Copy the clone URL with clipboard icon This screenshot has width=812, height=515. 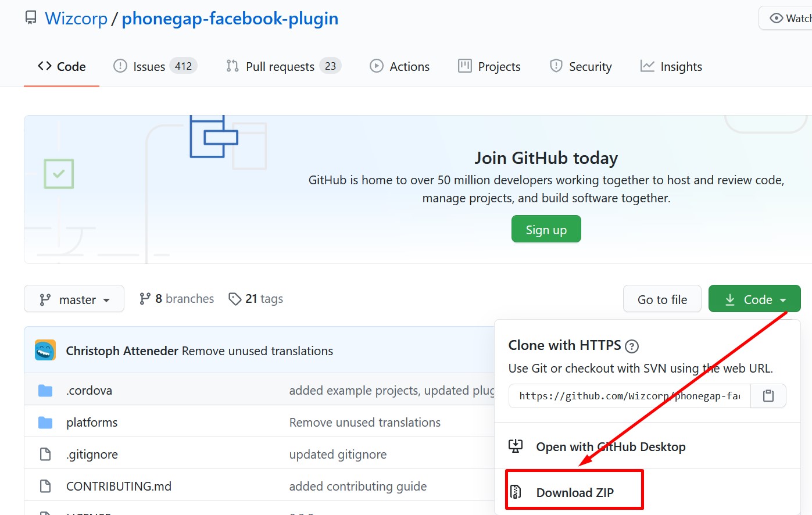click(x=768, y=396)
